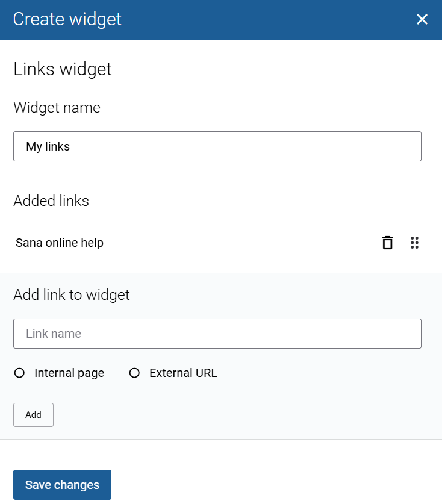Save changes to the widget
442x504 pixels.
coord(62,485)
